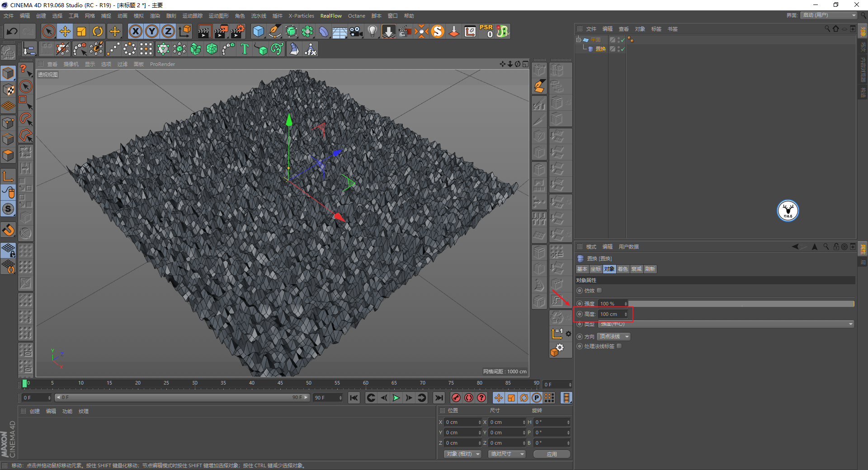The image size is (868, 470).
Task: Click the PSR 0 reset icon
Action: 486,31
